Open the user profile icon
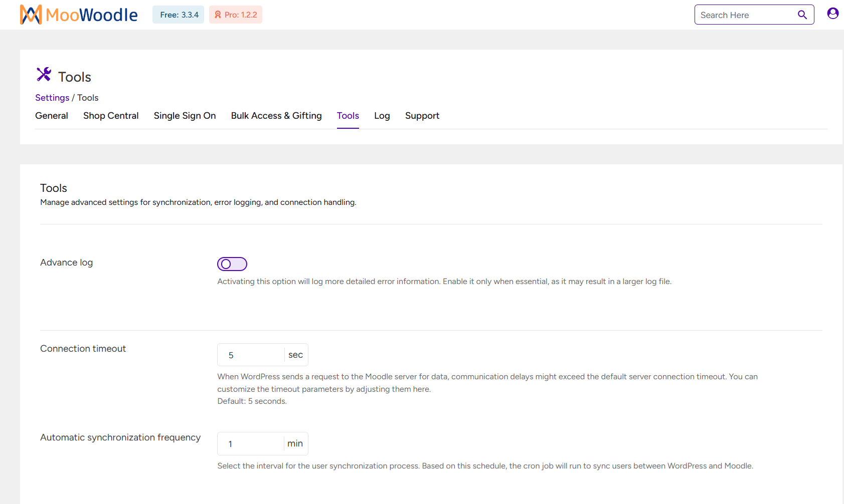This screenshot has height=504, width=844. coord(832,14)
